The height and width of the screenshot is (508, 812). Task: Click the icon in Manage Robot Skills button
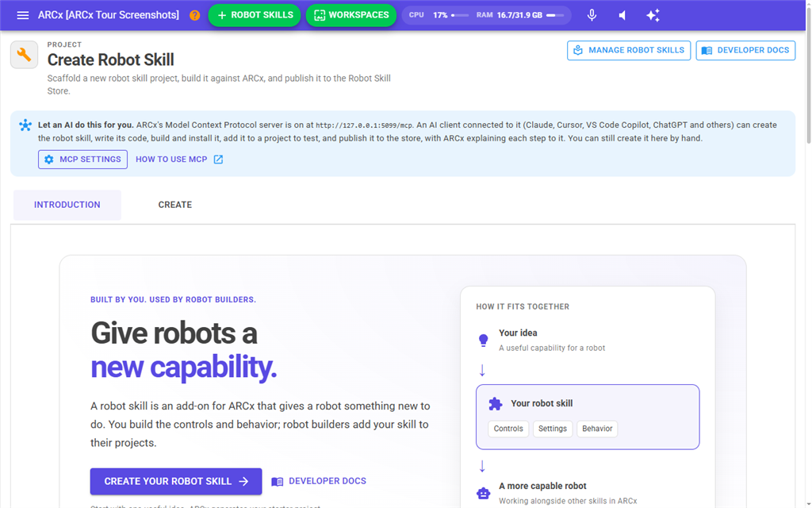(x=578, y=50)
